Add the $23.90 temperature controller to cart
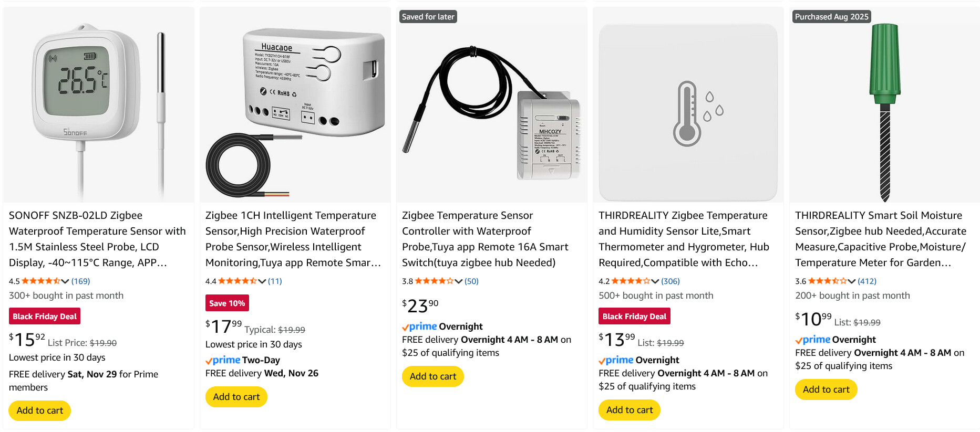 [x=433, y=376]
